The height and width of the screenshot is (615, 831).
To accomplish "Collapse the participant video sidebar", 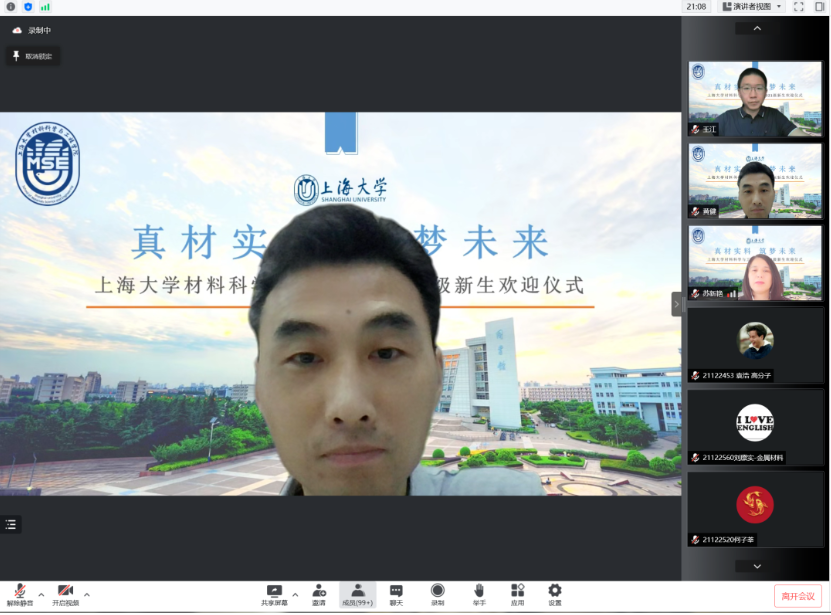I will (x=676, y=304).
